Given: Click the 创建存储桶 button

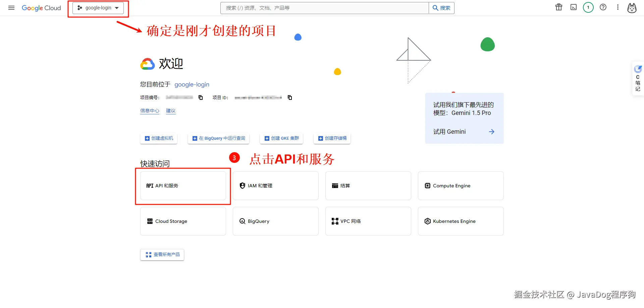Looking at the screenshot, I should (x=332, y=138).
